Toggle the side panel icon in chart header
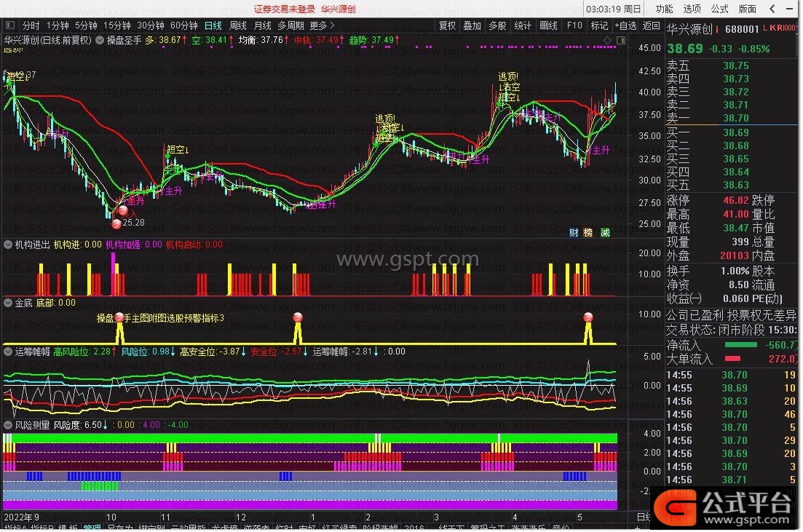 (x=621, y=40)
